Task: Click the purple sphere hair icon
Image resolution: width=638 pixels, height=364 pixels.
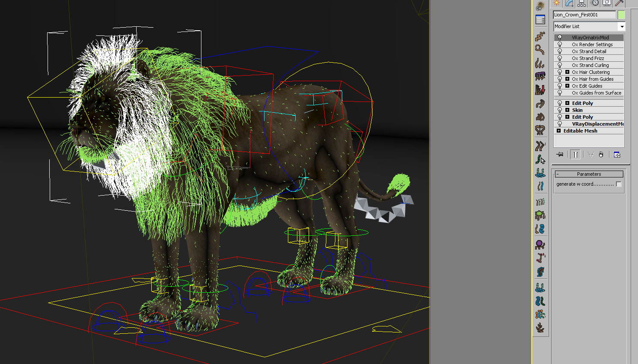Action: pyautogui.click(x=540, y=245)
